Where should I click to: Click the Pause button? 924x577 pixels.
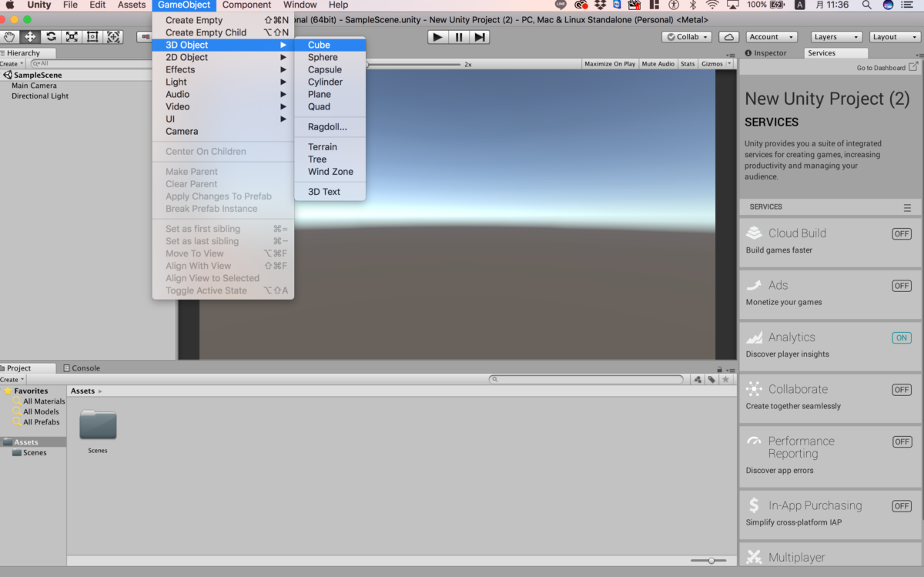click(x=459, y=36)
